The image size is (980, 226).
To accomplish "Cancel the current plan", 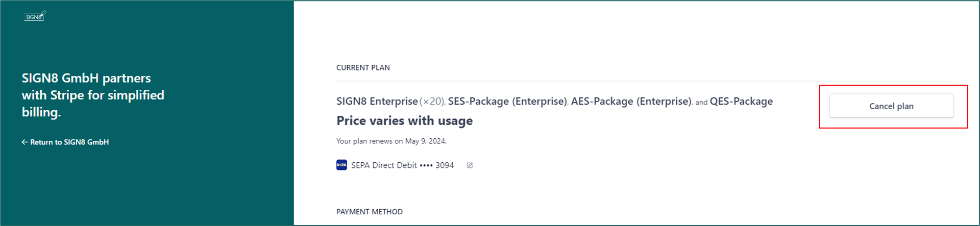I will coord(891,106).
